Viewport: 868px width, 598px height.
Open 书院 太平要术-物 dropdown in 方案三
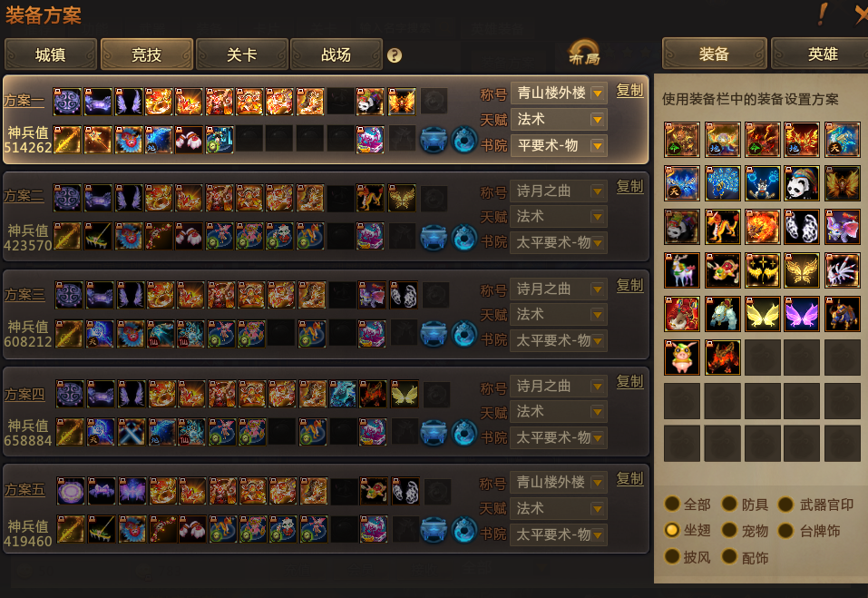coord(559,340)
